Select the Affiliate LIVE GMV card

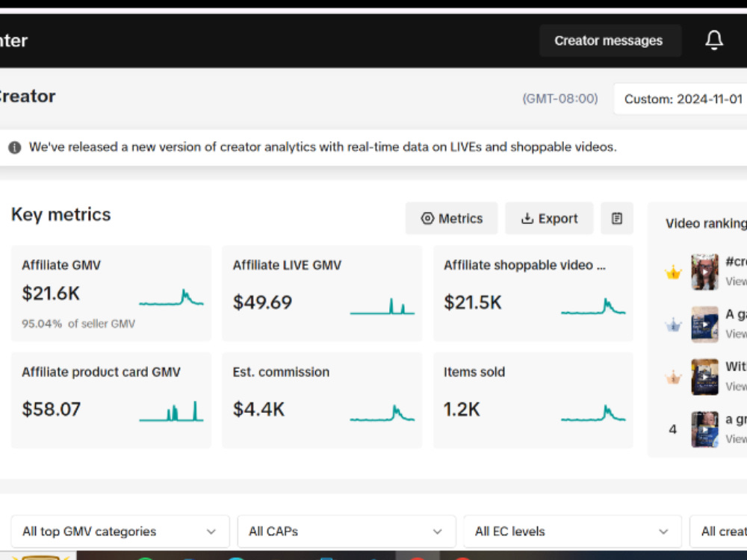click(322, 293)
